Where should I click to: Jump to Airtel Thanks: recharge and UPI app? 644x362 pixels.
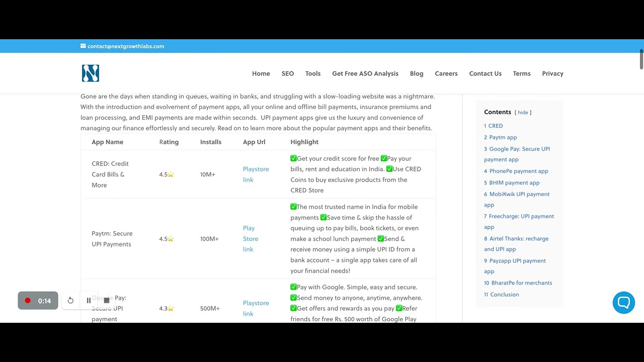(516, 244)
